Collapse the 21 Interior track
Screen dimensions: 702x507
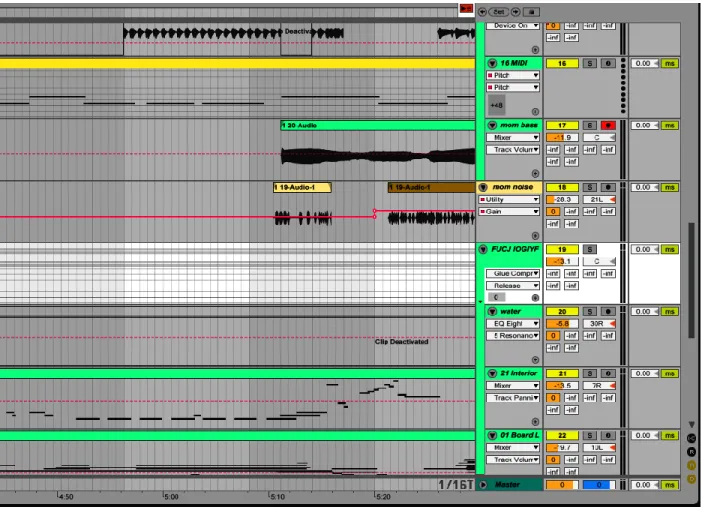point(492,373)
